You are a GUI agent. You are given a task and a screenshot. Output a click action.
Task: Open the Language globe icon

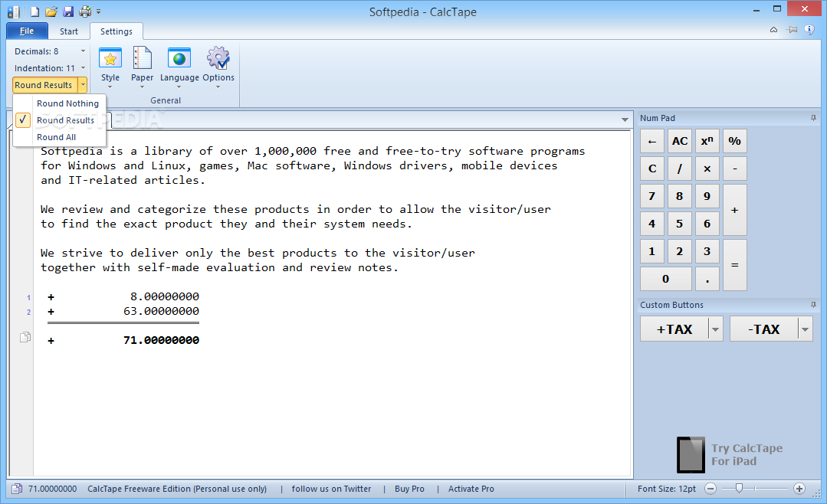(x=179, y=67)
